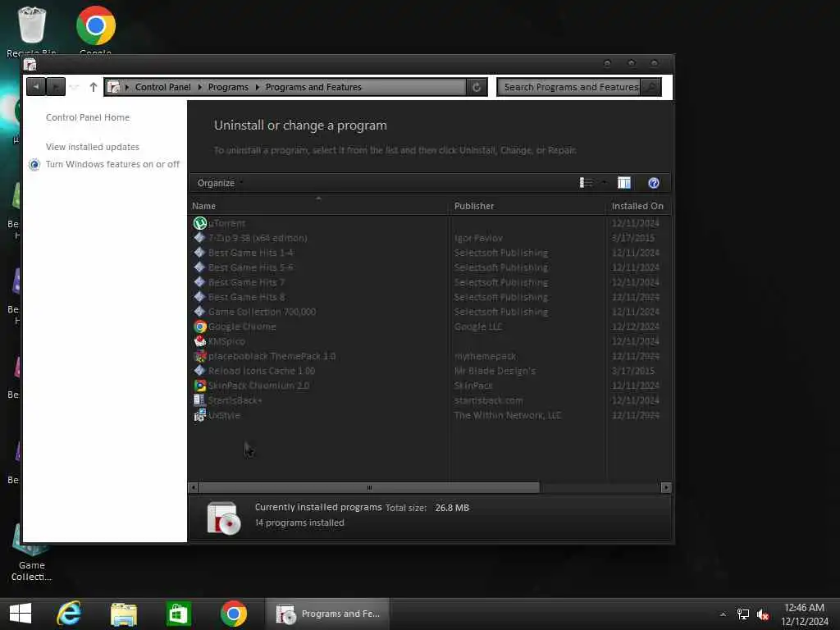Image resolution: width=840 pixels, height=630 pixels.
Task: Click the Google Chrome icon in the program list
Action: (x=200, y=326)
